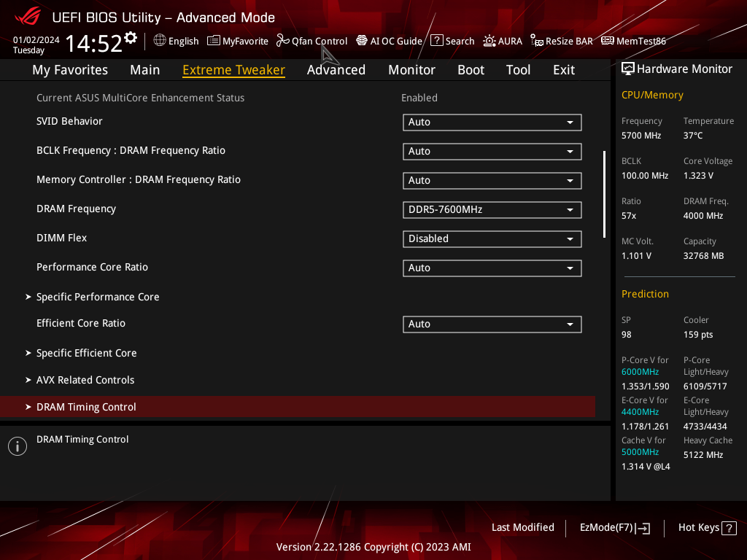Click the 159 pts cooler score
The height and width of the screenshot is (560, 747).
pyautogui.click(x=698, y=335)
